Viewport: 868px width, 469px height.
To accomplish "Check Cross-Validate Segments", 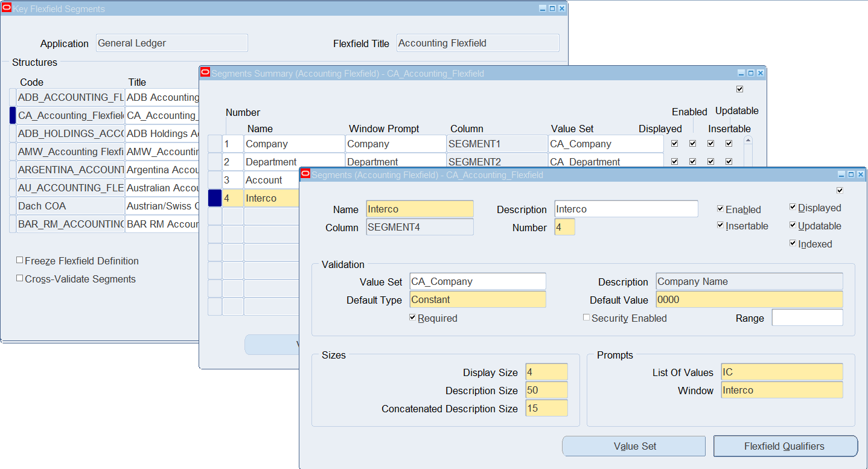I will [20, 278].
